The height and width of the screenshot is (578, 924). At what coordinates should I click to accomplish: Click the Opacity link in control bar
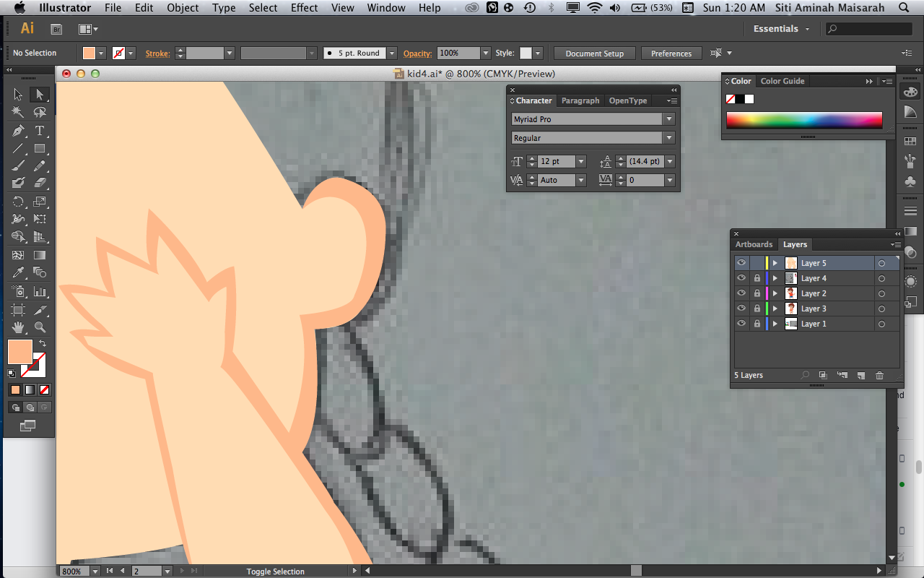[x=417, y=53]
